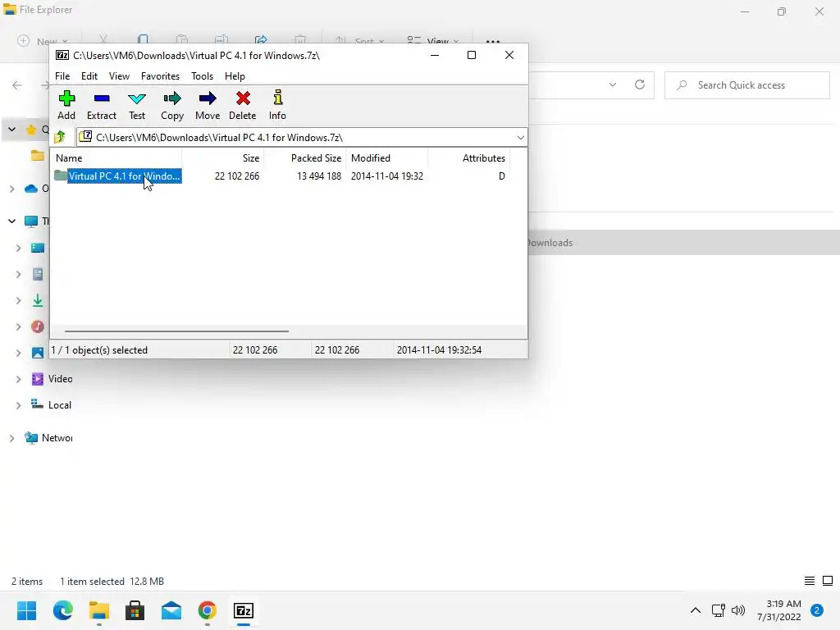Click the Add button in 7-Zip toolbar
The height and width of the screenshot is (630, 840).
(x=66, y=105)
